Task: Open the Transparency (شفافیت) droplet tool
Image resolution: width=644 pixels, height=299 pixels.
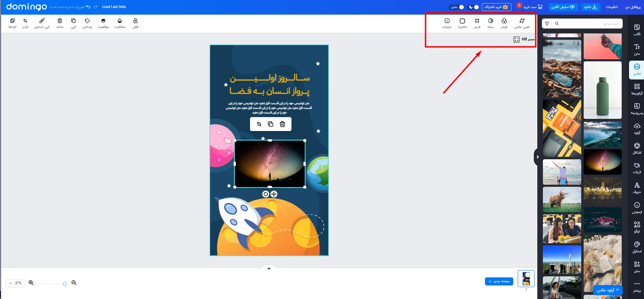Action: coord(120,23)
